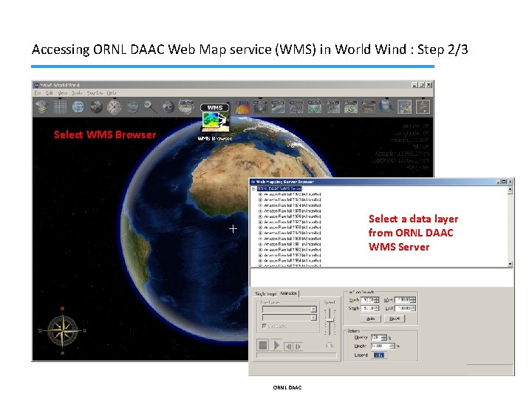
Task: Toggle the Use Cache checkbox
Action: coord(264,326)
